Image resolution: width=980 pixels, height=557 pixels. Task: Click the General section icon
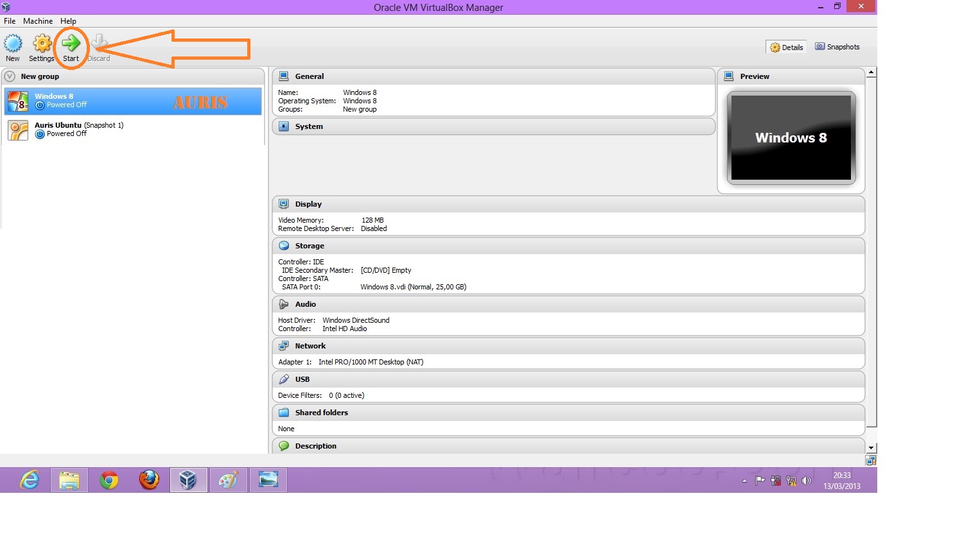click(284, 76)
